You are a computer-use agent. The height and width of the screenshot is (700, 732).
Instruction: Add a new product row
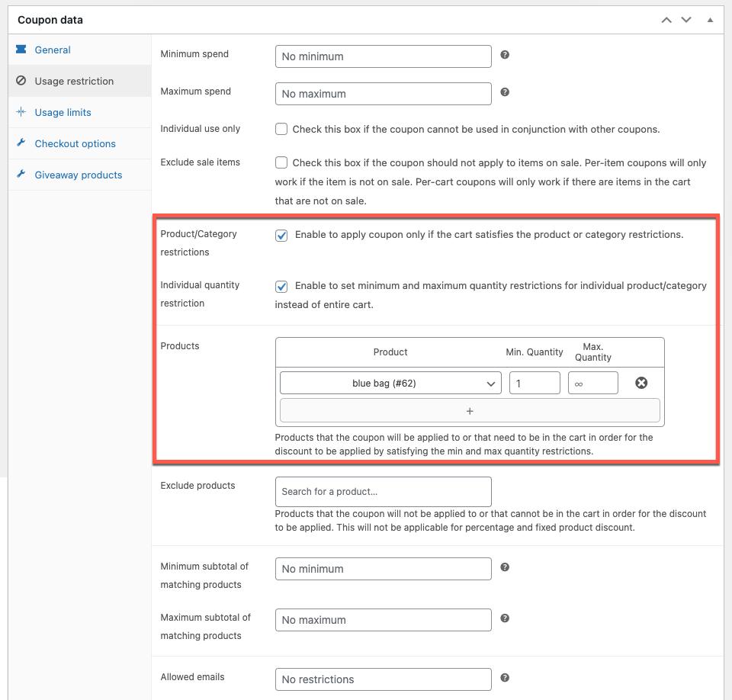pyautogui.click(x=470, y=410)
